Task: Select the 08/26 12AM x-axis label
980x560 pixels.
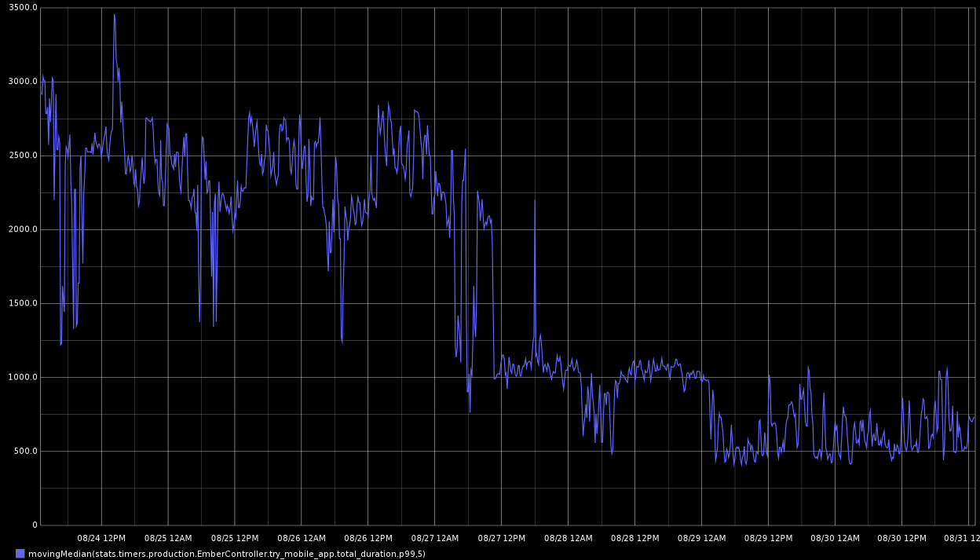Action: (x=302, y=538)
